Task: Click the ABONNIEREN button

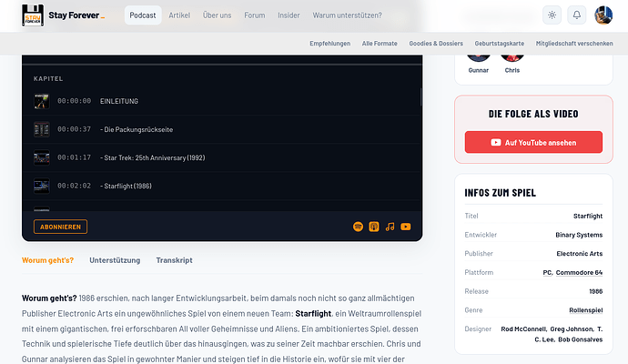Action: [x=60, y=227]
